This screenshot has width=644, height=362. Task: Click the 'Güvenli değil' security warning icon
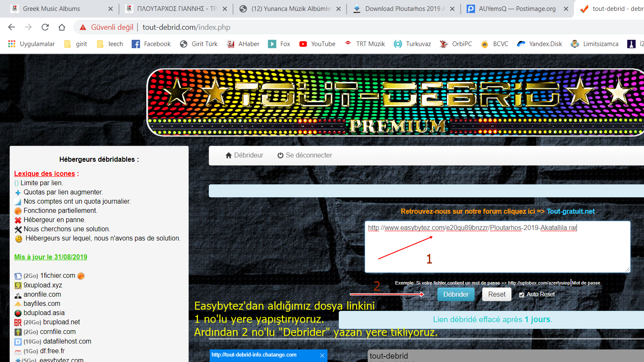[x=83, y=27]
